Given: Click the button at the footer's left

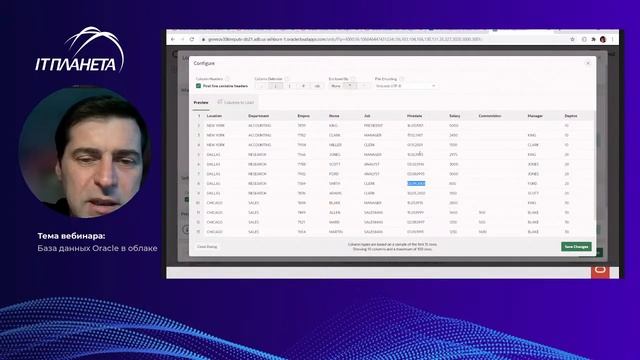Looking at the screenshot, I should (207, 247).
